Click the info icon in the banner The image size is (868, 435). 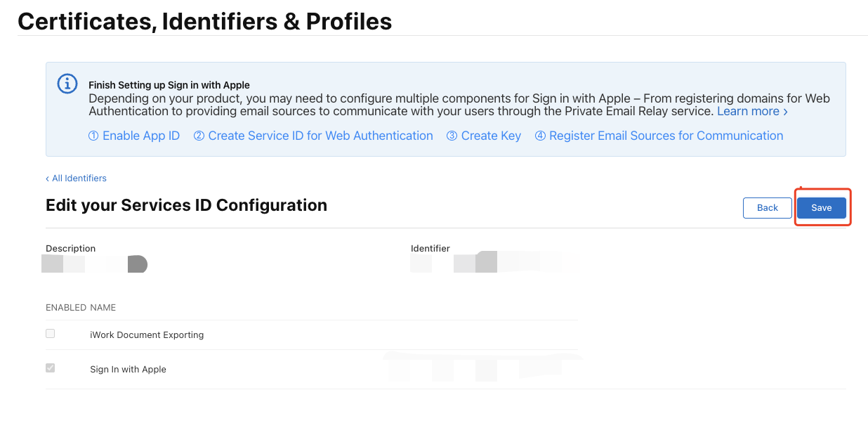pyautogui.click(x=67, y=84)
